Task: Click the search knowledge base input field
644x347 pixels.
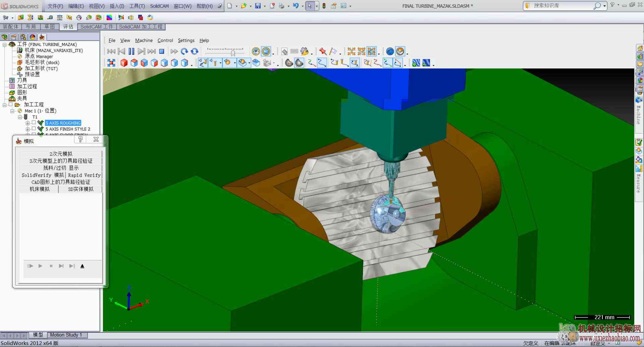Action: [562, 6]
